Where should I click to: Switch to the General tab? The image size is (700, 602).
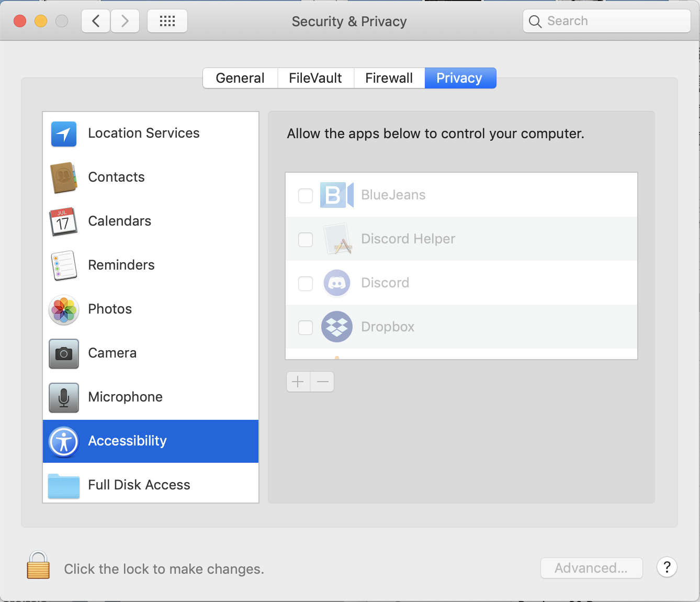(x=240, y=78)
